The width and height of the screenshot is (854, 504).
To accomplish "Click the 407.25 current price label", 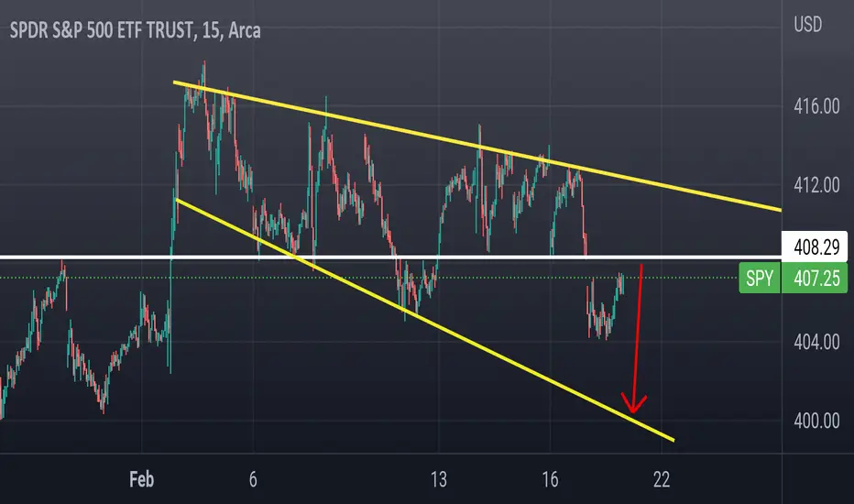I will point(815,279).
